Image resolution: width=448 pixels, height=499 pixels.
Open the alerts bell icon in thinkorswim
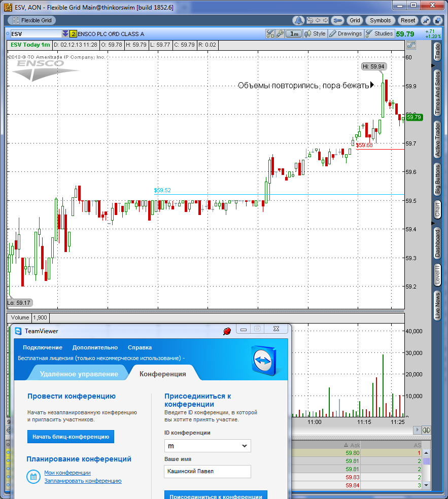click(298, 20)
